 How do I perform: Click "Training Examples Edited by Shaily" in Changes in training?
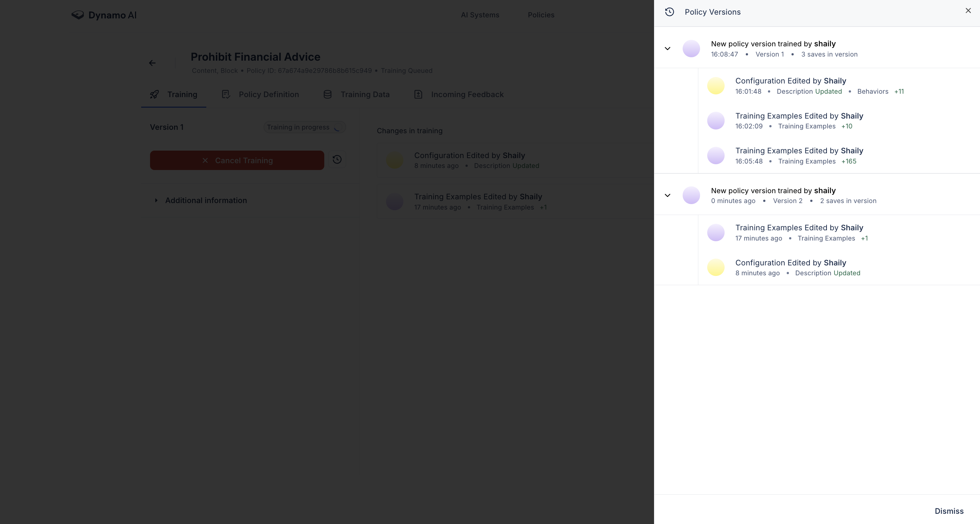[478, 197]
